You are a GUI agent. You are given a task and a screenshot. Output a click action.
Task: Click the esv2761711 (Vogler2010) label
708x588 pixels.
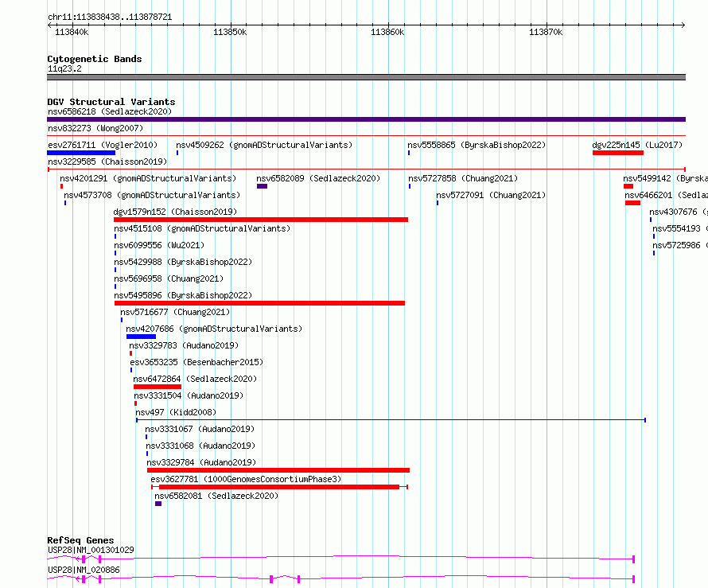pyautogui.click(x=103, y=145)
